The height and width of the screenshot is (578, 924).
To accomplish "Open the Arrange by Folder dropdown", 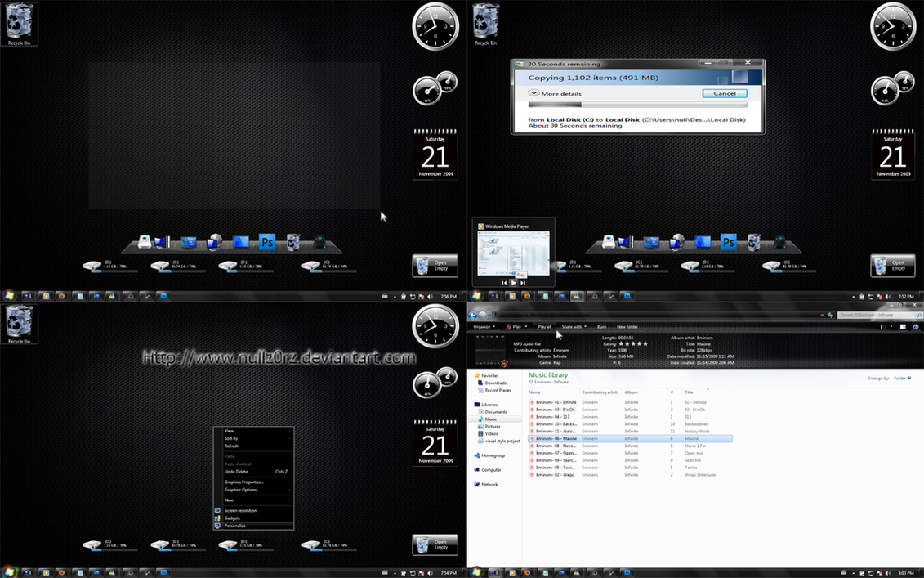I will [x=902, y=378].
